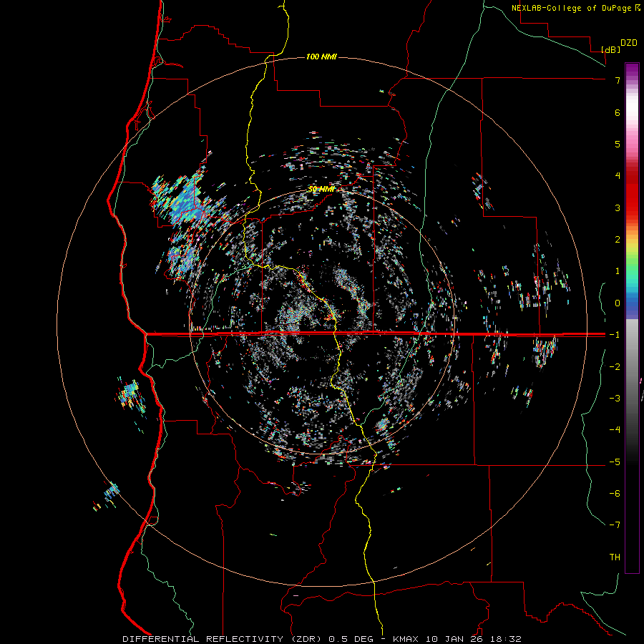The width and height of the screenshot is (644, 644).
Task: Click the 2 tick label on color scale
Action: click(x=618, y=239)
